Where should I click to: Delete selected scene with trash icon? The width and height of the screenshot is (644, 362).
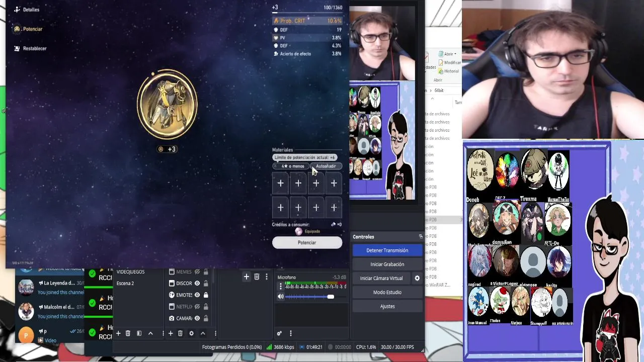128,333
